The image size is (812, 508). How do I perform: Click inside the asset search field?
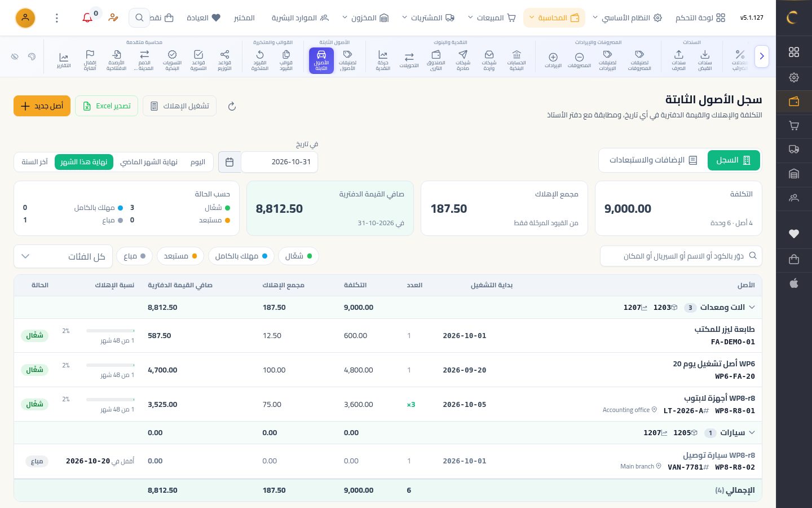point(681,256)
